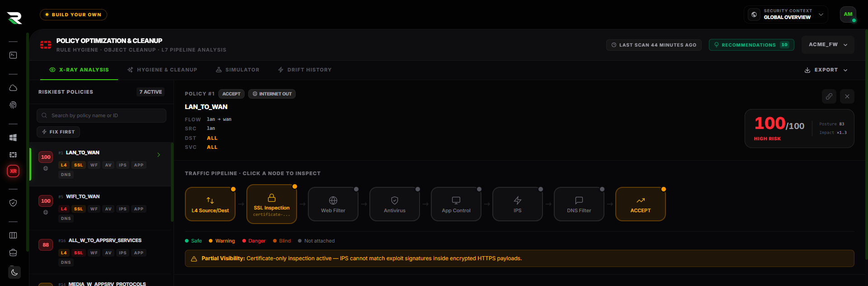Open the Export dropdown
868x286 pixels.
826,70
